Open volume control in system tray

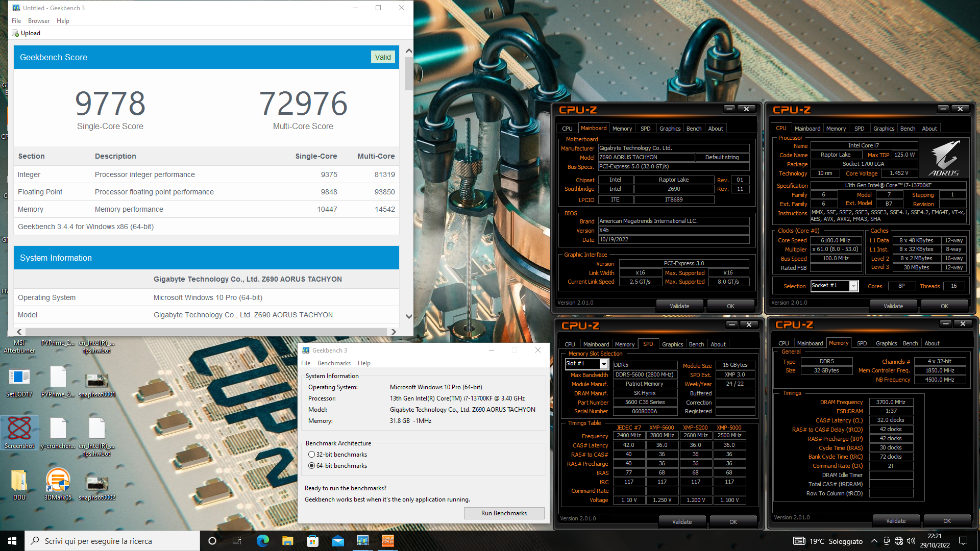tap(911, 541)
